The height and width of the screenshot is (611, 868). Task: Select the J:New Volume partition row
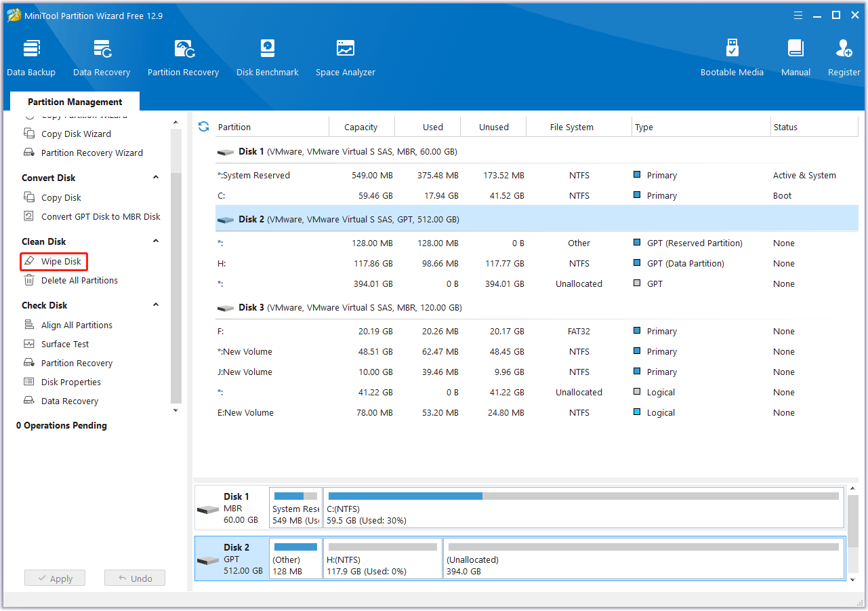coord(537,372)
